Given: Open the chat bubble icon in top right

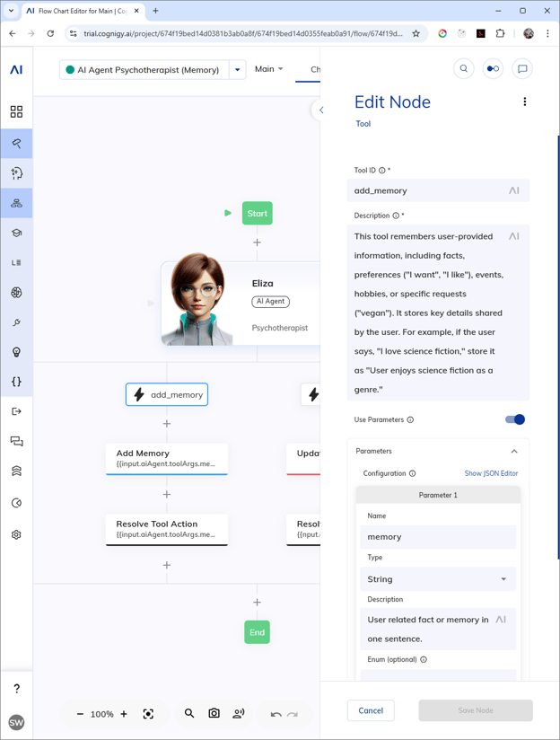Looking at the screenshot, I should click(521, 69).
